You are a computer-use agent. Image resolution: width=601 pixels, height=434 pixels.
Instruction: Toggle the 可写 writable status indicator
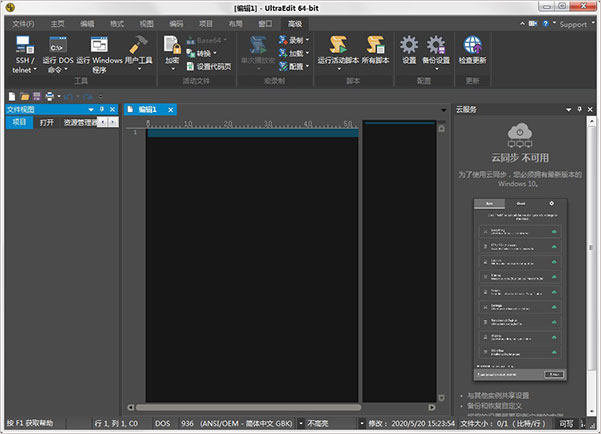coord(566,424)
